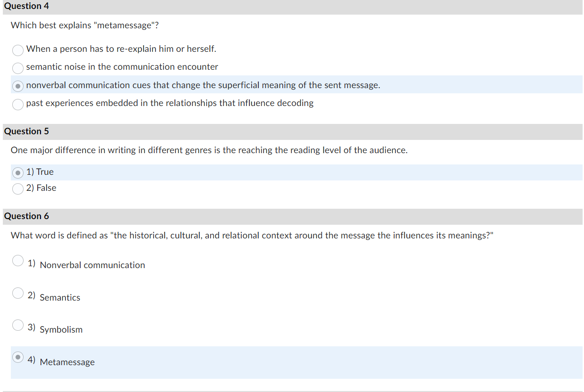Screen dimensions: 584x392
Task: Choose "Nonverbal communication" in Question 6
Action: point(18,260)
